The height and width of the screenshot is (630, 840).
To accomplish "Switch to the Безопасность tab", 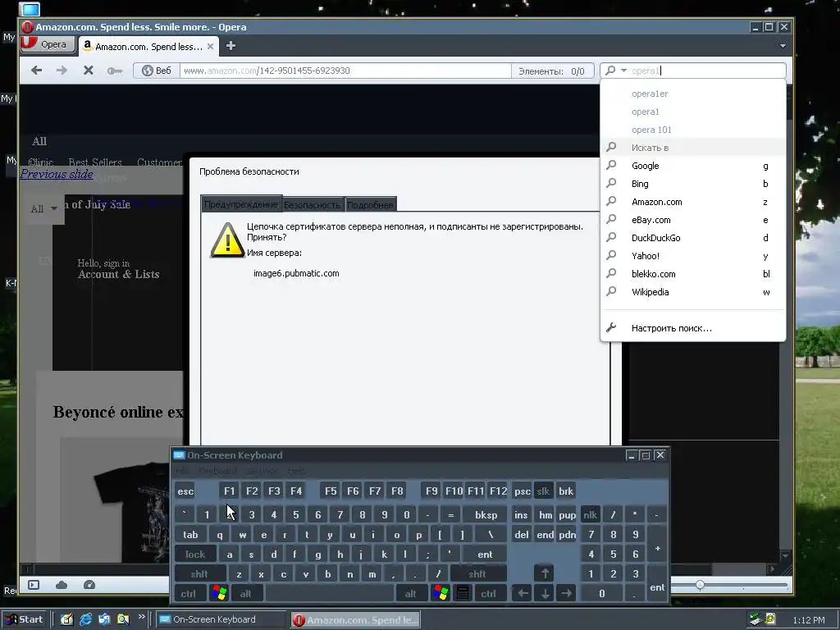I will 312,204.
